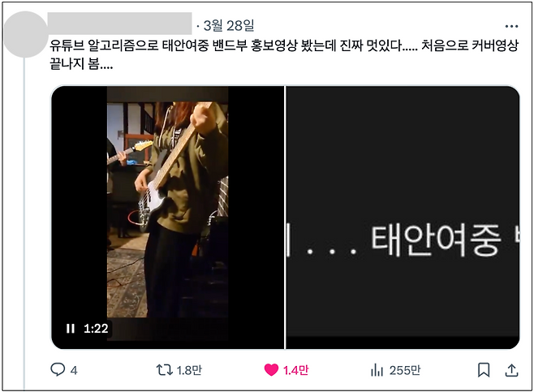Click the share upload icon
534x392 pixels.
[511, 370]
